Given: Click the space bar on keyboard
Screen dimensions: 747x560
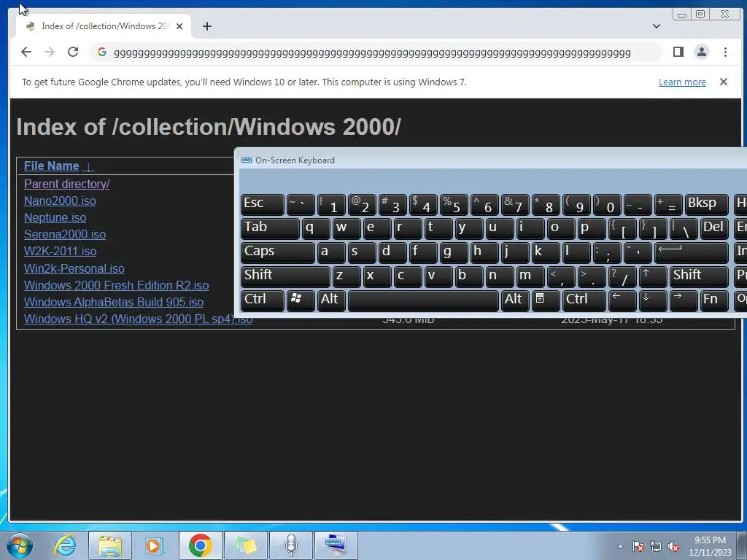Looking at the screenshot, I should coord(423,300).
